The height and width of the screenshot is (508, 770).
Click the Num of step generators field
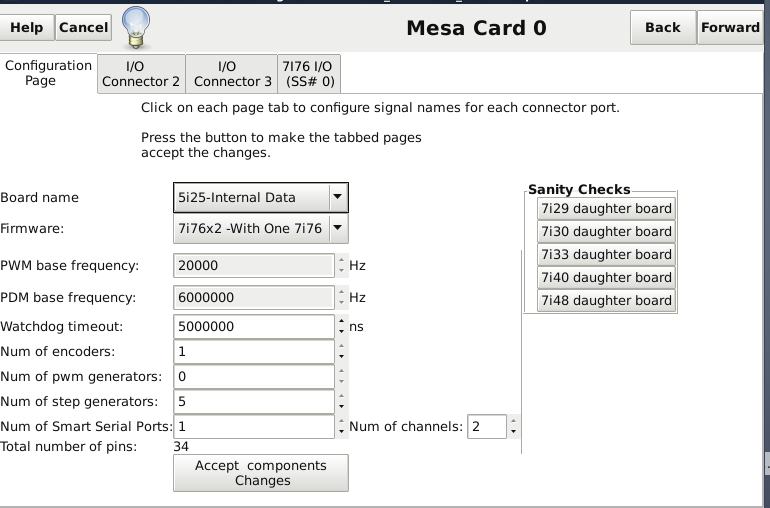coord(254,401)
